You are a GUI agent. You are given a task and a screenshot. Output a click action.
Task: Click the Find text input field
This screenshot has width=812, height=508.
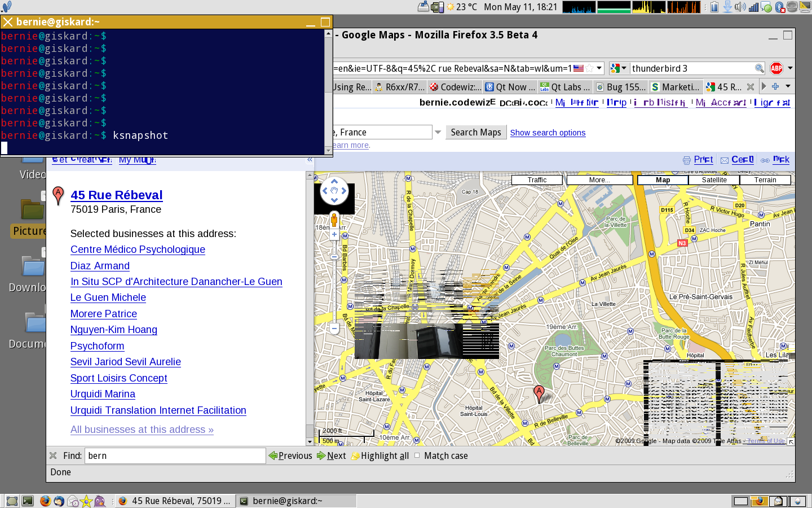pyautogui.click(x=175, y=456)
